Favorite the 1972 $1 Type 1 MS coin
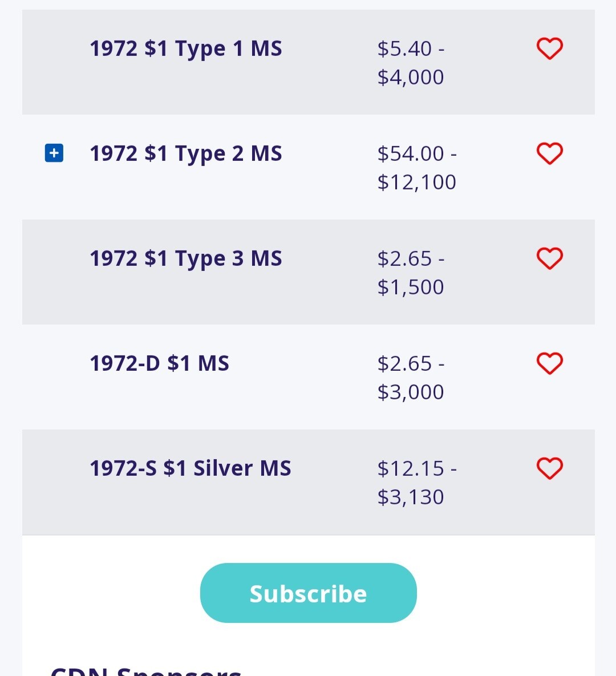Image resolution: width=616 pixels, height=676 pixels. coord(550,48)
